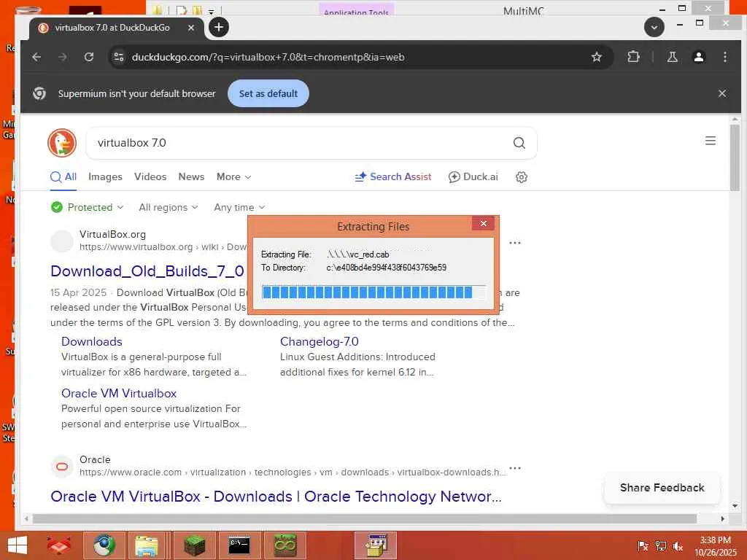Click the muted volume tray icon
Screen dimensions: 747x560
point(678,546)
